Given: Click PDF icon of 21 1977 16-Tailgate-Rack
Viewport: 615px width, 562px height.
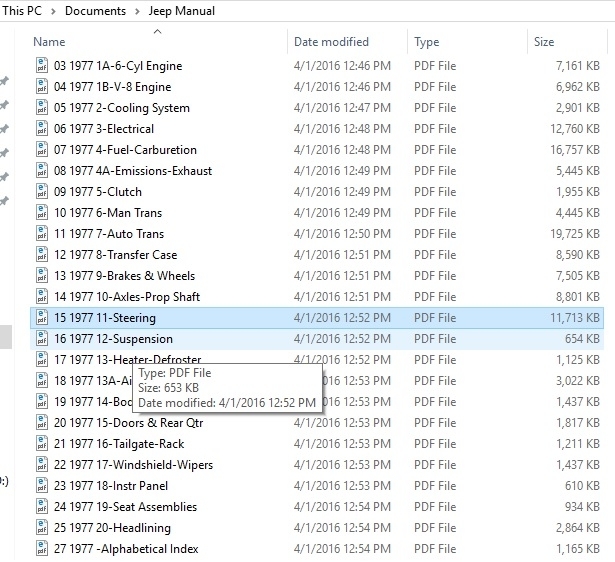Looking at the screenshot, I should [42, 444].
